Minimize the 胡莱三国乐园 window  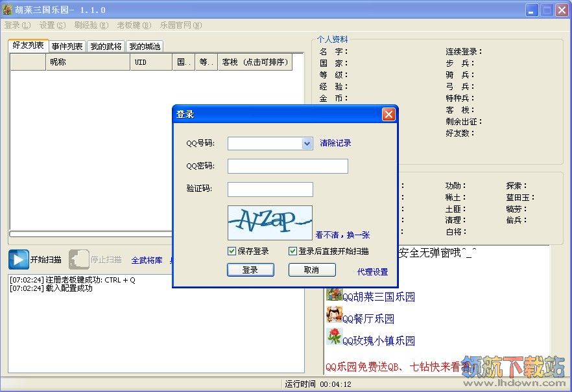(532, 10)
